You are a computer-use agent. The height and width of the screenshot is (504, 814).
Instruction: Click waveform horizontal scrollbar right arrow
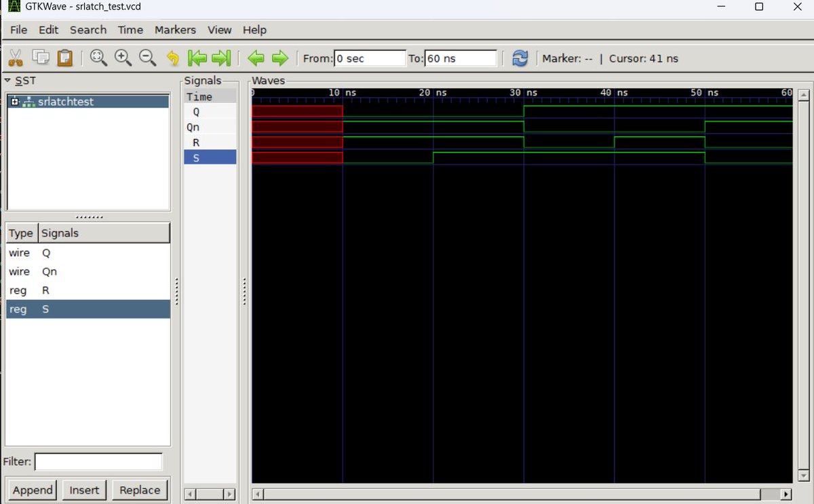click(786, 495)
